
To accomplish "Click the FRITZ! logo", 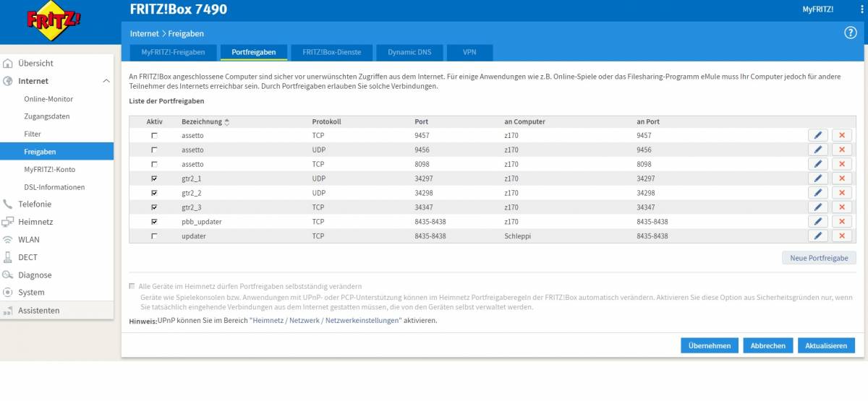I will [x=54, y=24].
